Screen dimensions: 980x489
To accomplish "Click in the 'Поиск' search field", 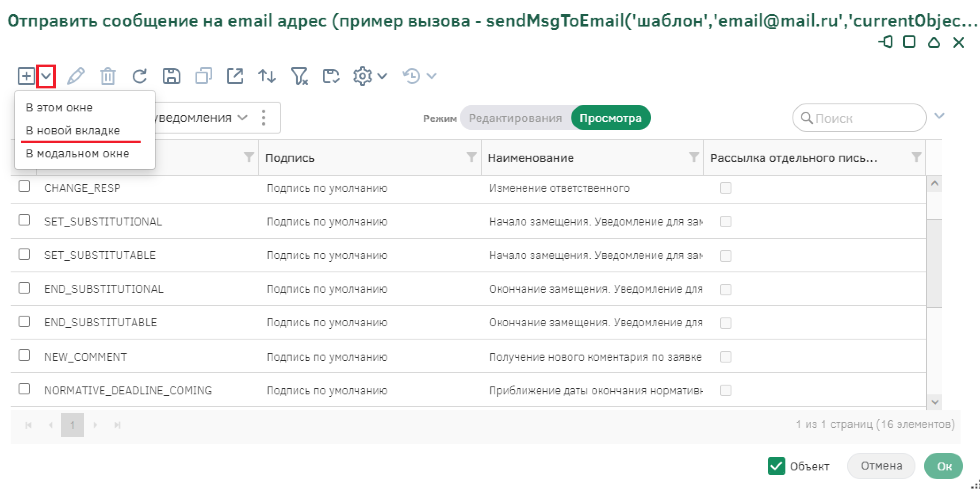I will tap(859, 118).
